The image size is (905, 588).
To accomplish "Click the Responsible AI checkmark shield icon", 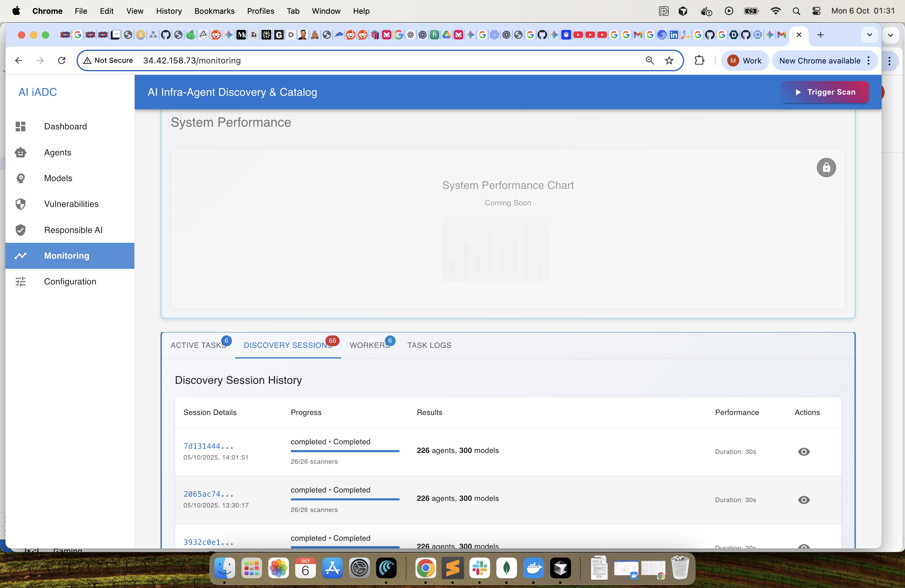I will (21, 230).
